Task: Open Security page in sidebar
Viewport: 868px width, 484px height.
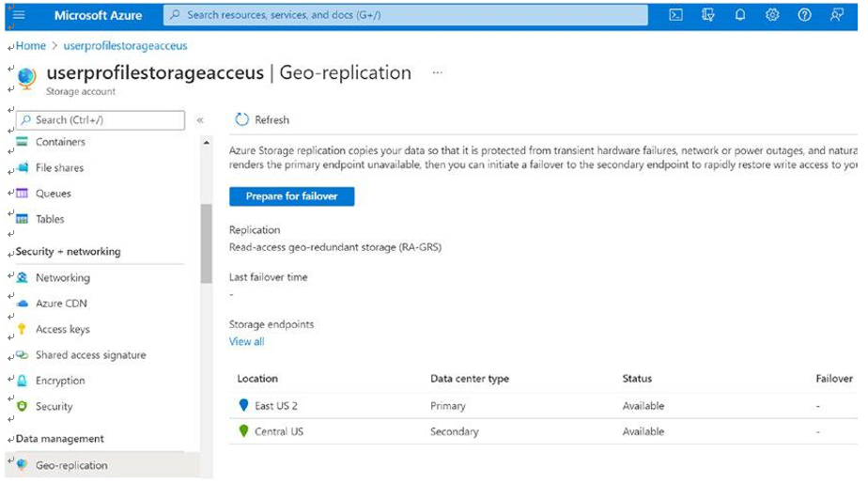Action: point(54,407)
